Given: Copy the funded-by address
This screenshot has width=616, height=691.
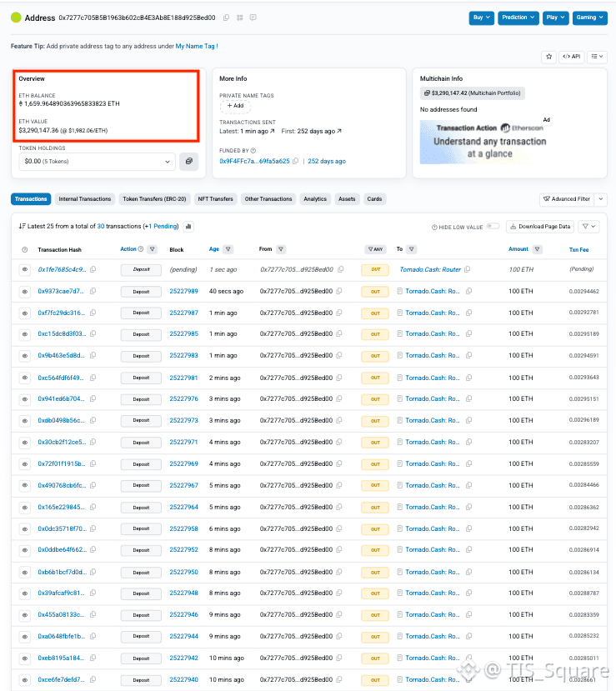Looking at the screenshot, I should (x=296, y=162).
